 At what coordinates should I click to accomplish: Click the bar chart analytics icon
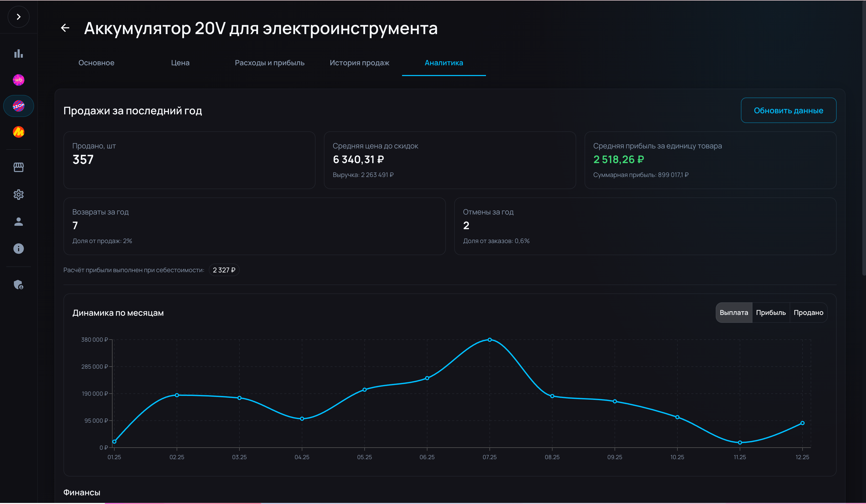click(x=19, y=53)
